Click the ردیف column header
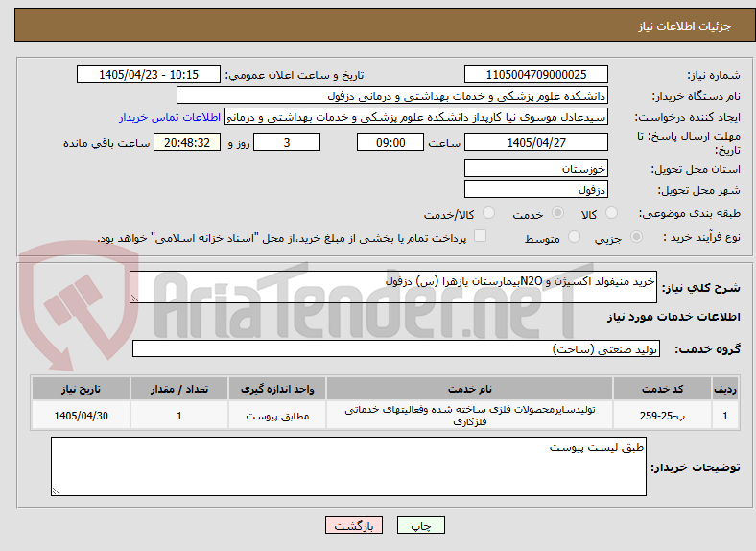Image resolution: width=756 pixels, height=551 pixels. pyautogui.click(x=725, y=389)
